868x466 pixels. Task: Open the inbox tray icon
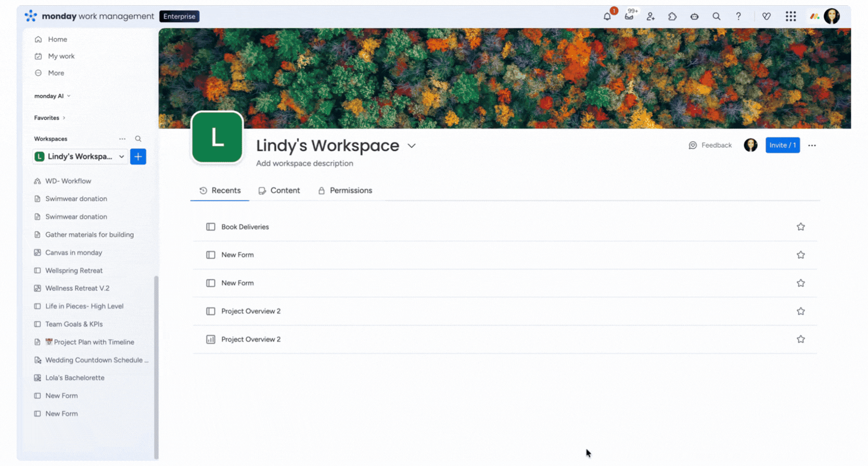(x=629, y=17)
